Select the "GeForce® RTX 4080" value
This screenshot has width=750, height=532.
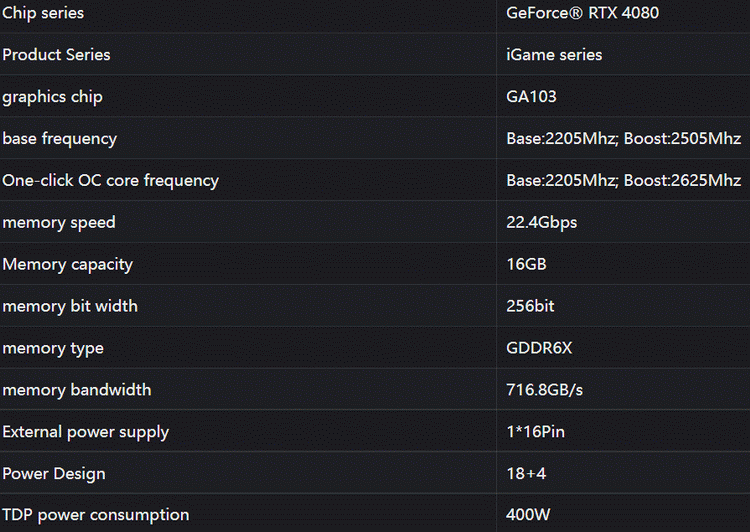[x=583, y=13]
